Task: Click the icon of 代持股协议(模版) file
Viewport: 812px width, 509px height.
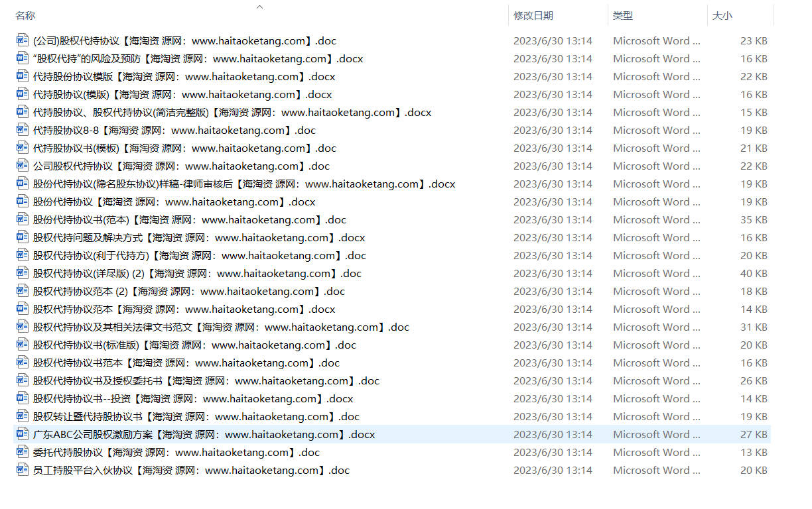Action: pos(22,94)
